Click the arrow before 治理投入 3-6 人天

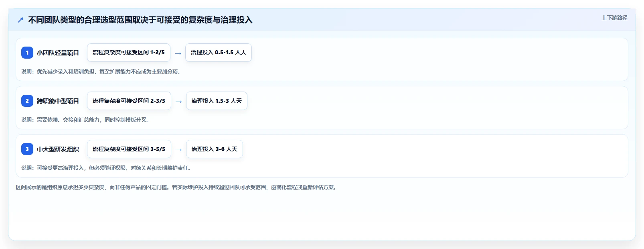179,150
